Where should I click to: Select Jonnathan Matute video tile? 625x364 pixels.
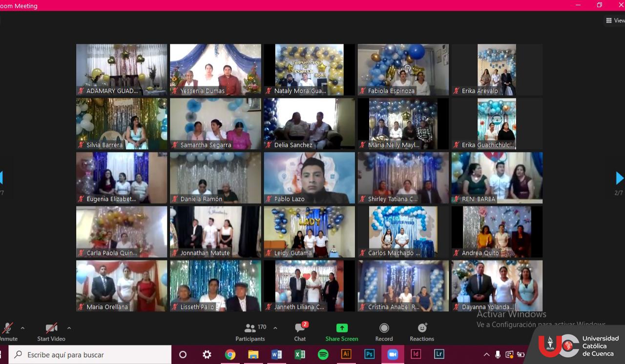click(215, 232)
